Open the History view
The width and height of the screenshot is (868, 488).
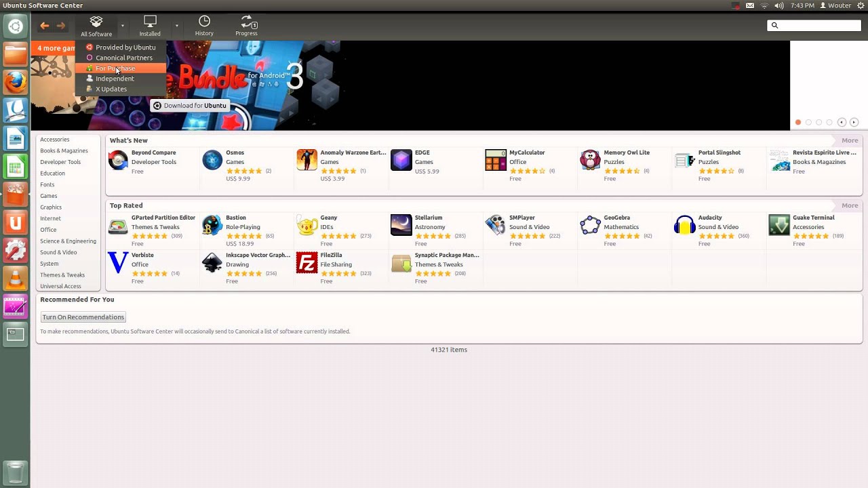(x=204, y=26)
